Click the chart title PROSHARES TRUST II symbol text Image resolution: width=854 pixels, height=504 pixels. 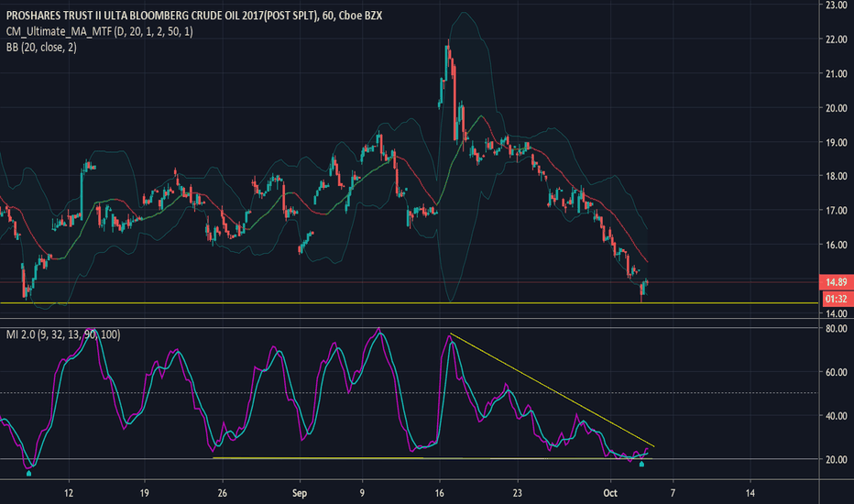pos(194,16)
